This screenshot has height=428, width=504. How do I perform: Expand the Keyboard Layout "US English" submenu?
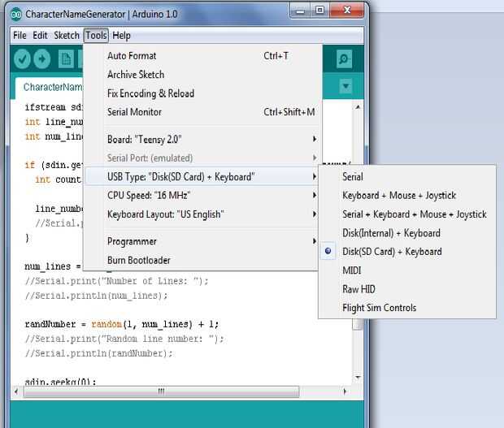(202, 214)
